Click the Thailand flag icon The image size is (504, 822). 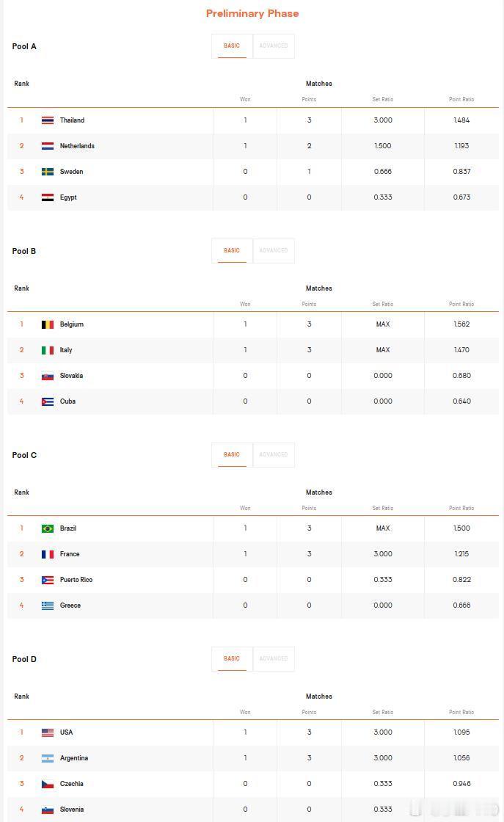coord(48,120)
